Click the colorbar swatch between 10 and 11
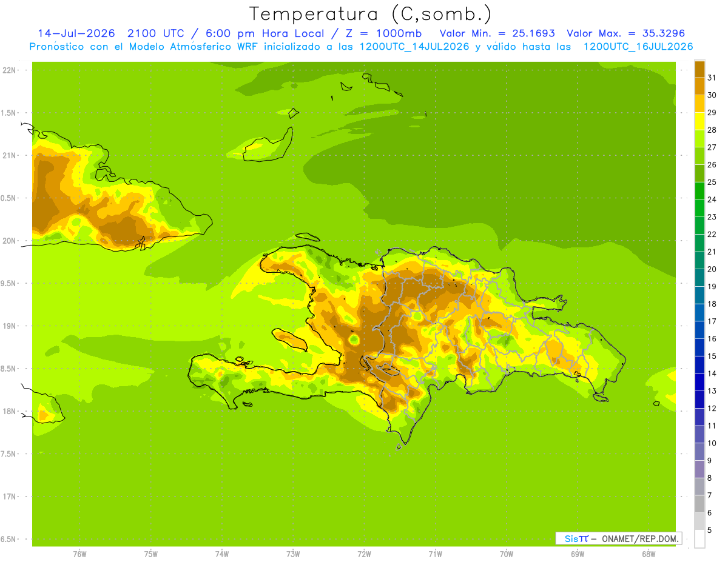Screen dimensions: 728x562 [699, 434]
